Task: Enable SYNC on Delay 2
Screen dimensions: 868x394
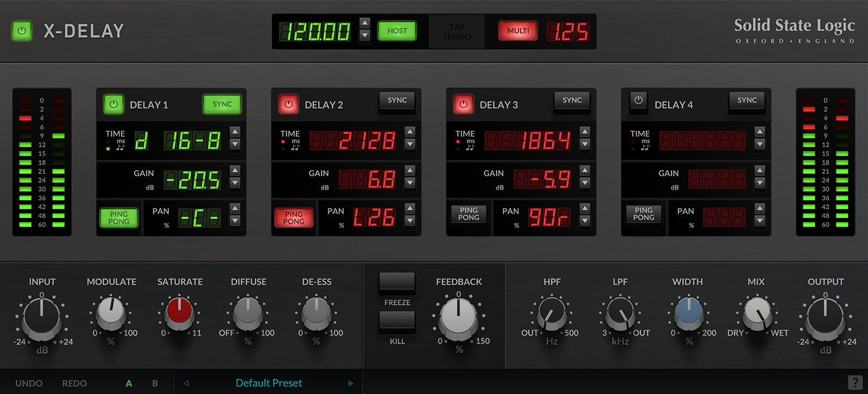Action: click(397, 101)
